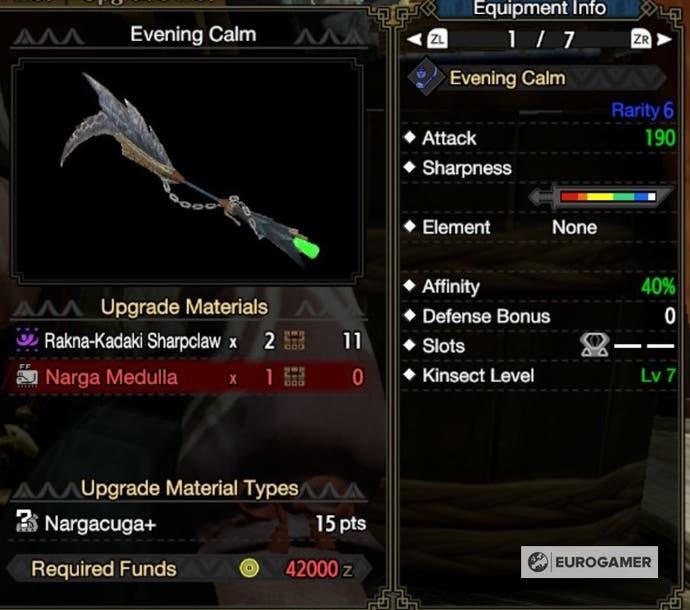Screen dimensions: 690x610
Task: Click the 1 / 7 page indicator
Action: click(x=540, y=40)
